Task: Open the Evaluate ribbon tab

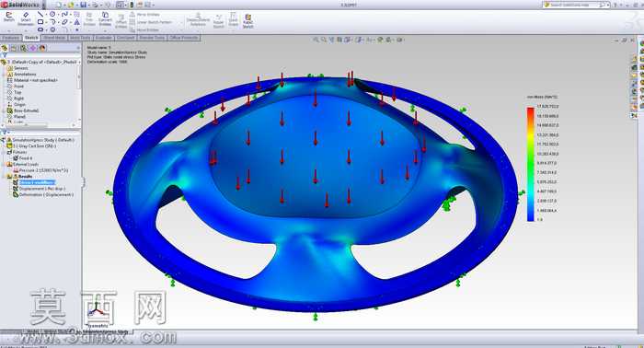Action: point(103,38)
